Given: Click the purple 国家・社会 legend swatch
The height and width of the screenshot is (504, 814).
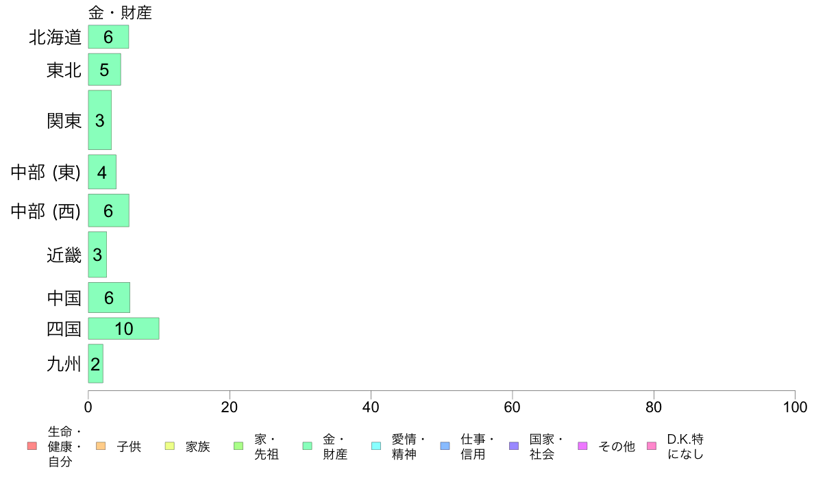Looking at the screenshot, I should coord(514,446).
